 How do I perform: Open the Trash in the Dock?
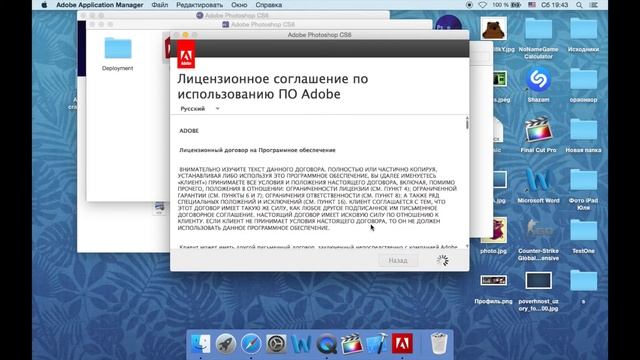(x=439, y=344)
